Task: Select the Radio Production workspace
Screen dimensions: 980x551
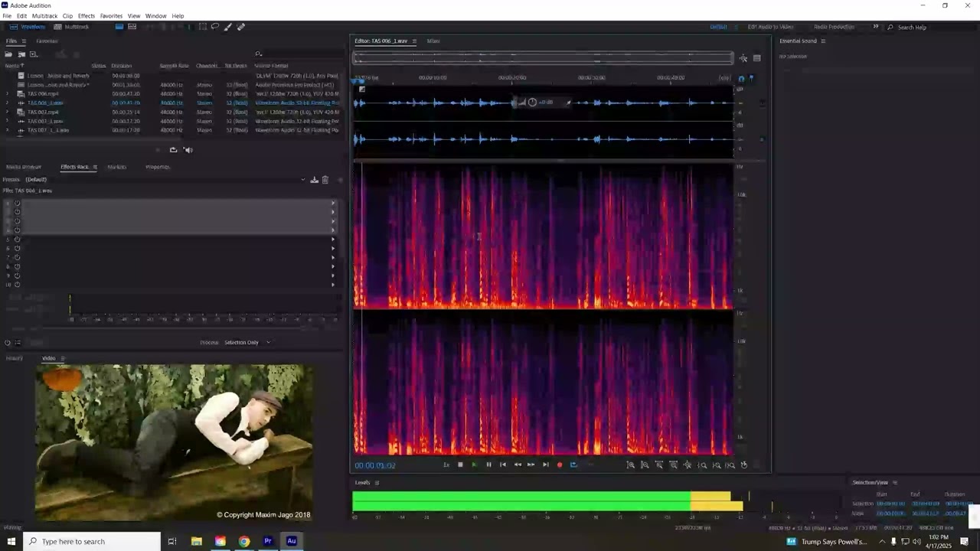Action: click(x=834, y=27)
